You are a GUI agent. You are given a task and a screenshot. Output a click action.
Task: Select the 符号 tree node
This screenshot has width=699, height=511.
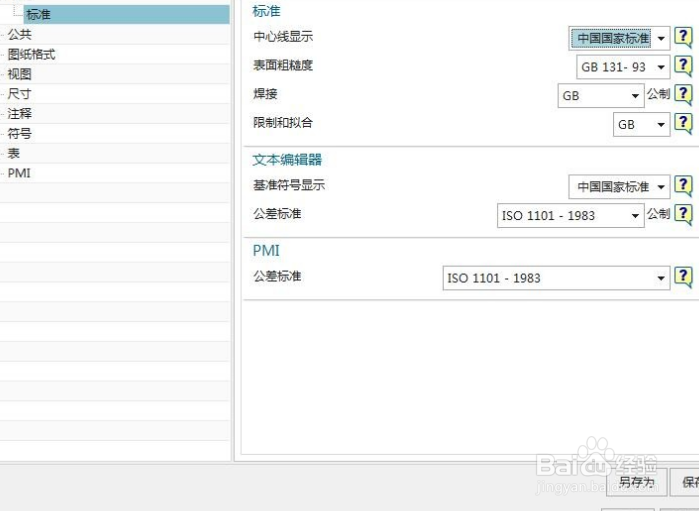pyautogui.click(x=20, y=133)
